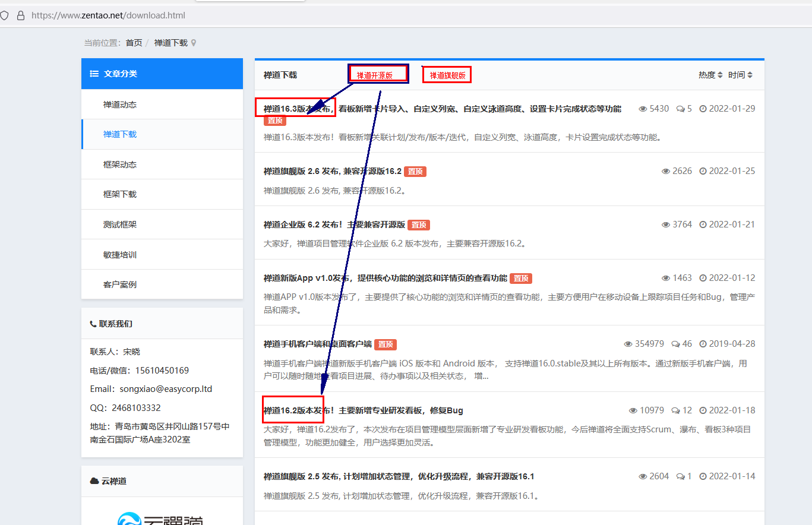Click the 文章分类 sidebar header

(162, 74)
